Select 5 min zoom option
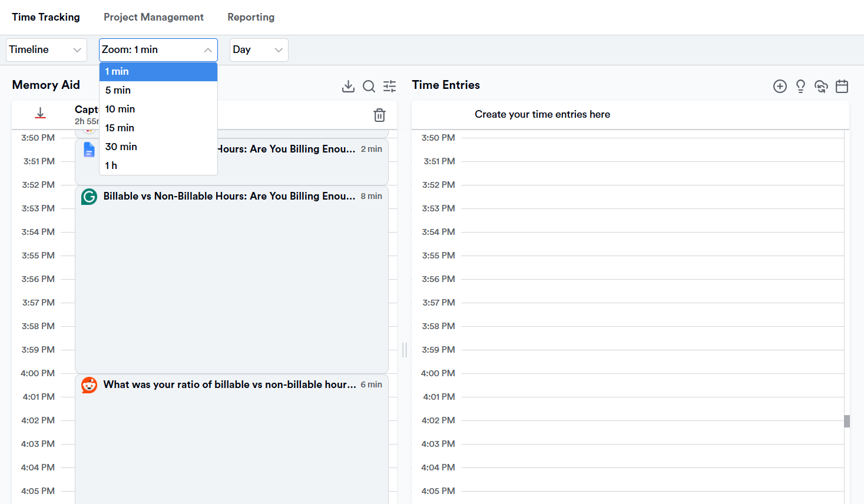 (x=158, y=90)
